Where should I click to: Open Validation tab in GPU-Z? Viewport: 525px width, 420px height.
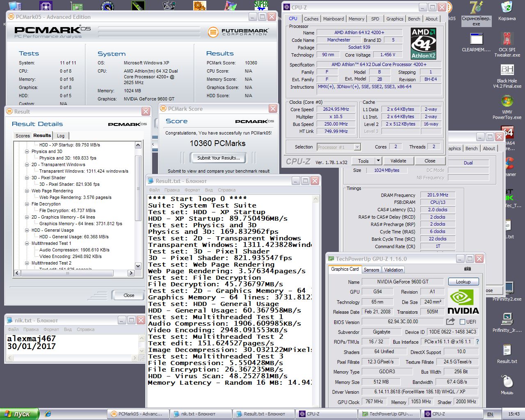tap(393, 270)
